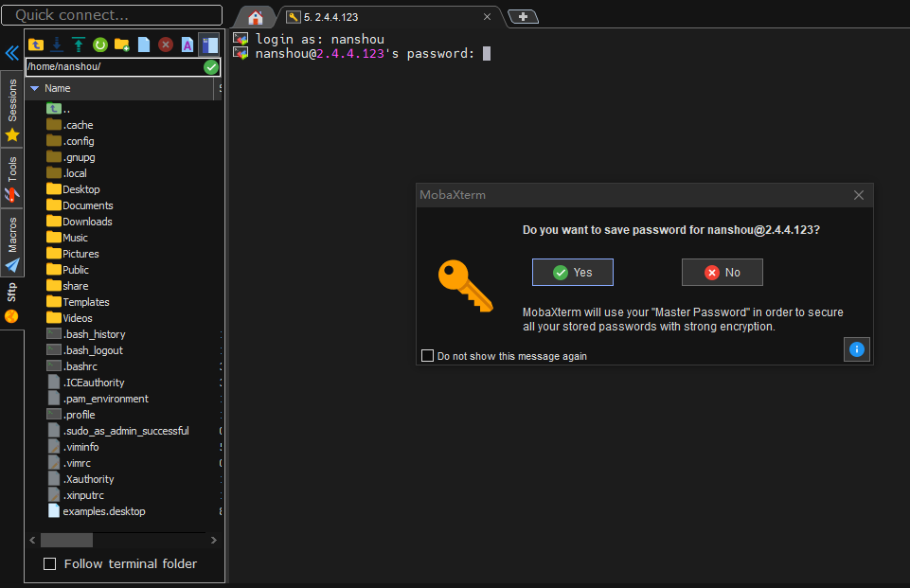The height and width of the screenshot is (588, 910).
Task: Go to parent directory via folder-up icon
Action: (36, 45)
